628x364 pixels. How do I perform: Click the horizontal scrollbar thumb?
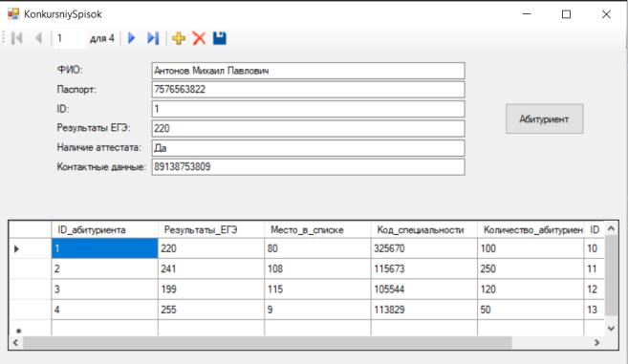coord(267,343)
